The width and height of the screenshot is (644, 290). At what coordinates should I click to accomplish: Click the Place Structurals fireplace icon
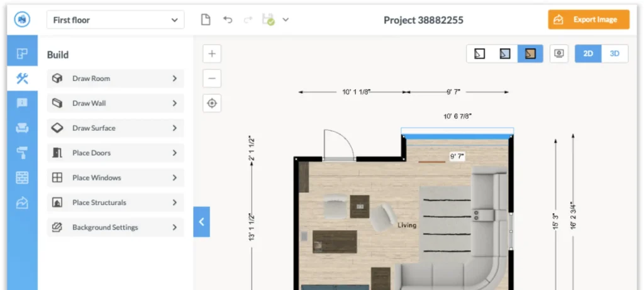coord(57,203)
